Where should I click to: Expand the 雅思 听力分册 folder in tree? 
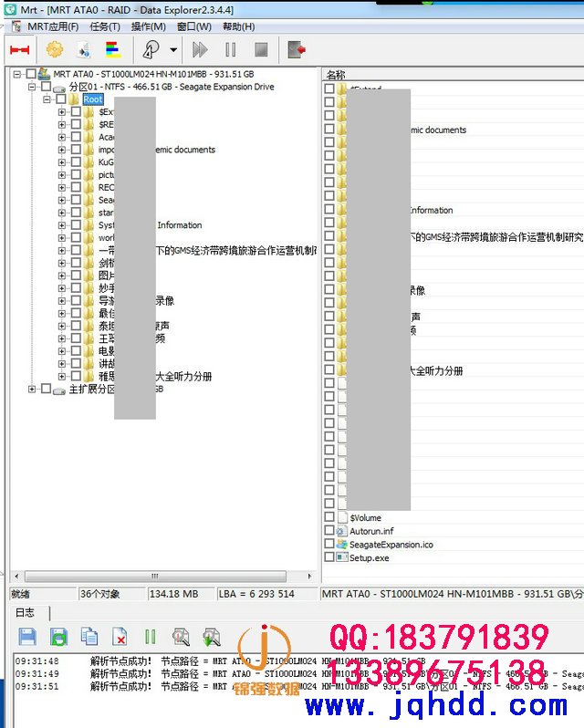click(62, 376)
